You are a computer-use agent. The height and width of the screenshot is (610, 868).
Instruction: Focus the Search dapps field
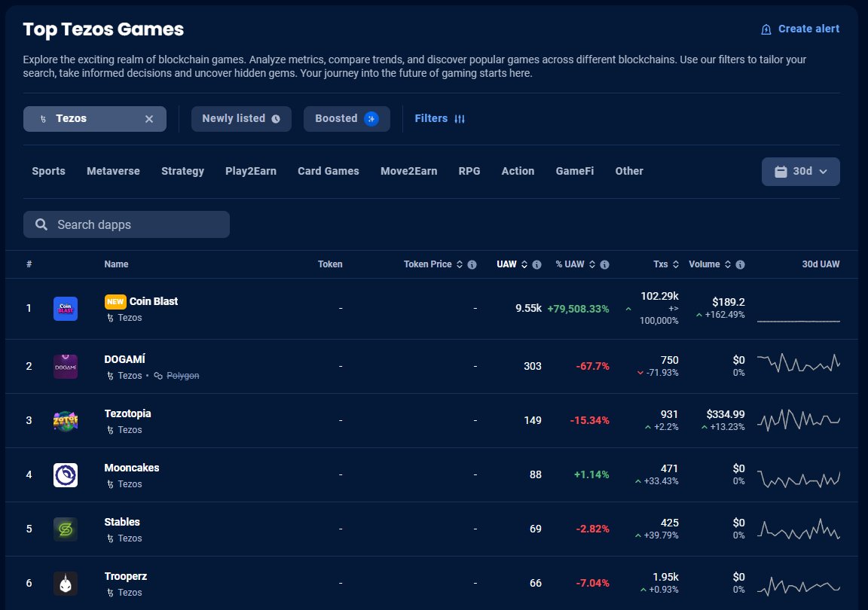(x=127, y=224)
